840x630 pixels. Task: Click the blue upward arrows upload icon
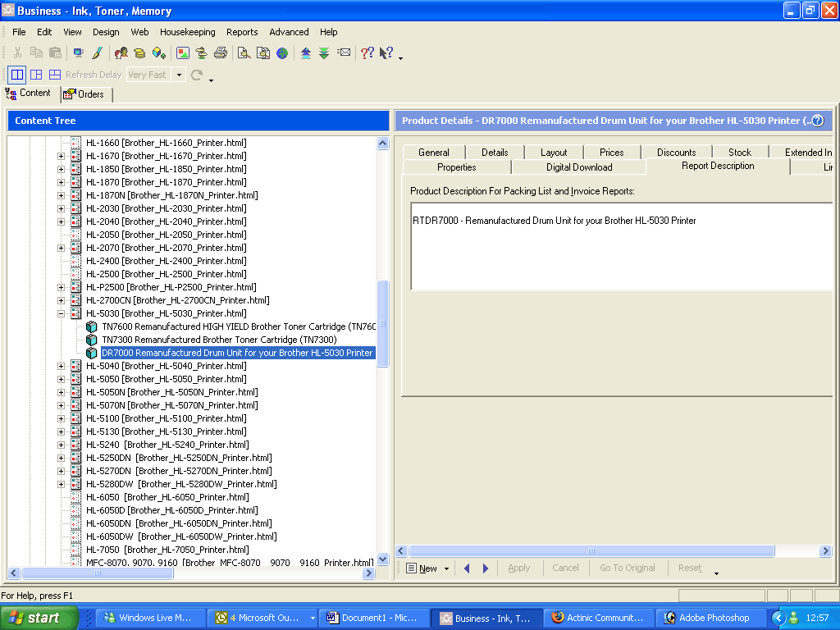click(306, 53)
